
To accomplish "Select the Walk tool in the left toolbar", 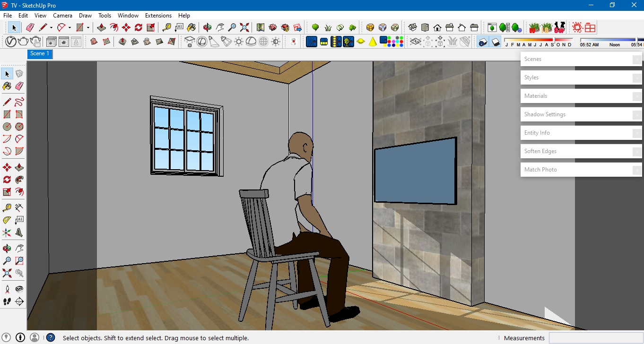I will tap(7, 301).
